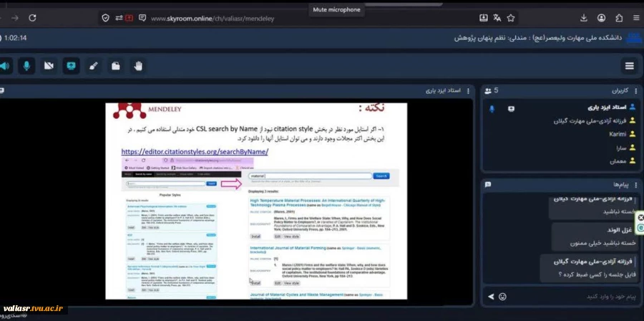Open site permissions icon in address bar
The image size is (644, 321).
click(x=118, y=18)
